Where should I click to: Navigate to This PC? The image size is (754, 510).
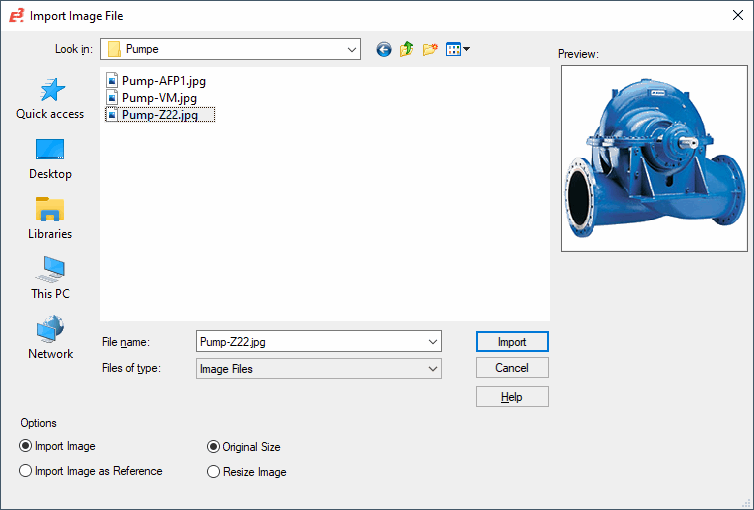50,279
